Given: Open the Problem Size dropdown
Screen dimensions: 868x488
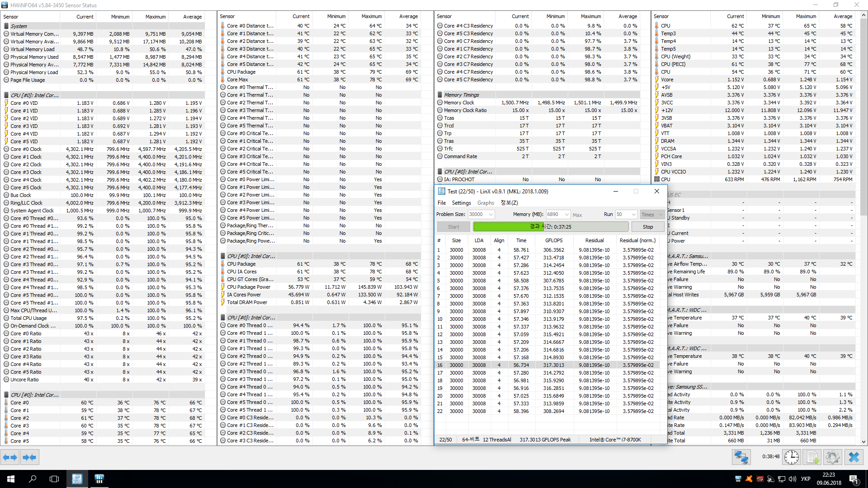Looking at the screenshot, I should pos(491,214).
